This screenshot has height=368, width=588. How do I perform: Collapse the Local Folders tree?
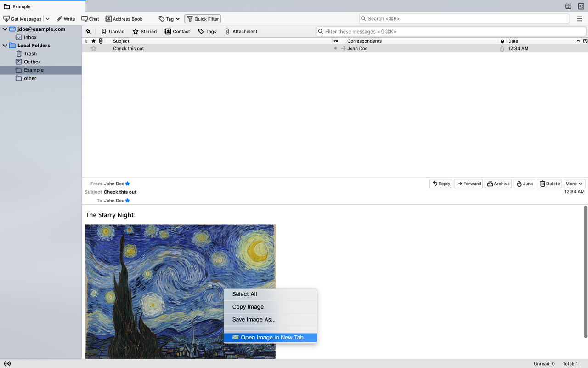click(5, 46)
